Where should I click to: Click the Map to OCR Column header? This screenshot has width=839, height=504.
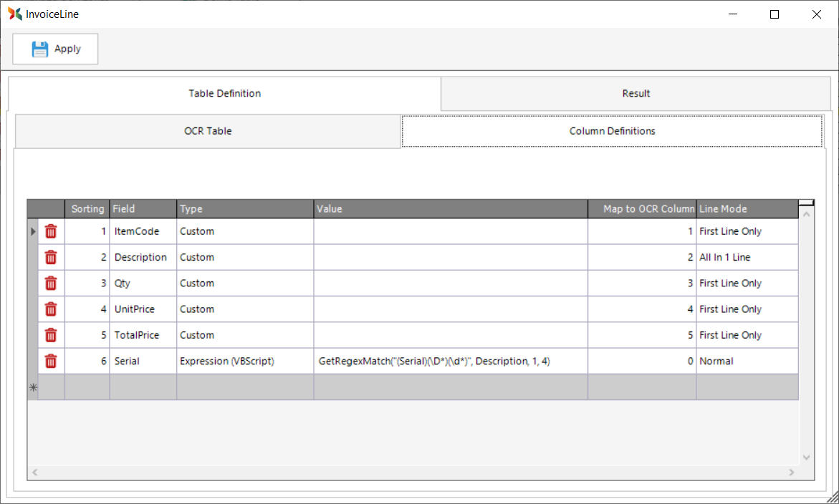pyautogui.click(x=641, y=209)
